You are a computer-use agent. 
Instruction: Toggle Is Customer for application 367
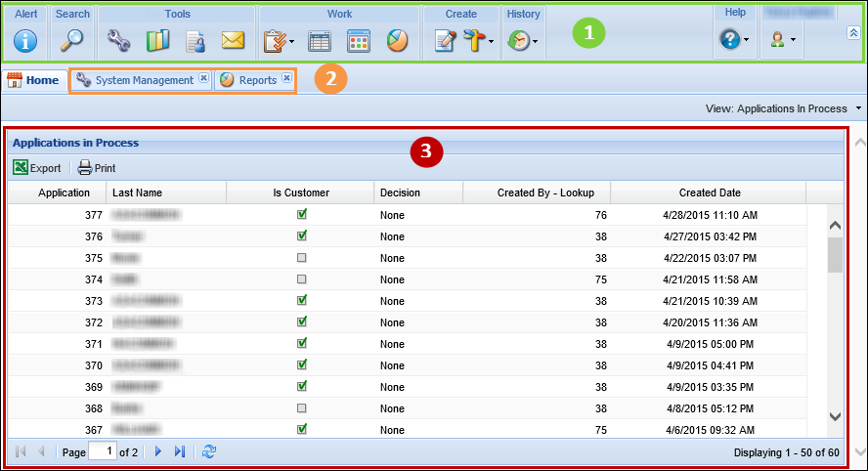tap(302, 429)
